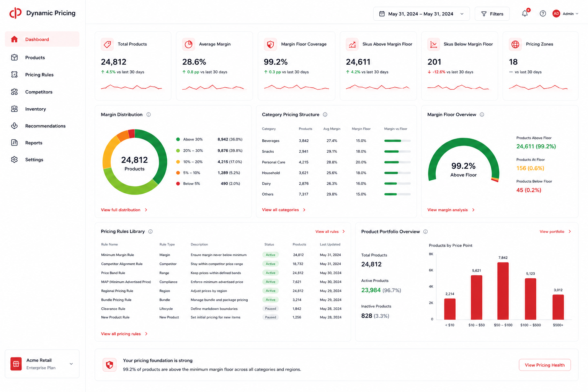Image resolution: width=588 pixels, height=392 pixels.
Task: Click the Dashboard home icon
Action: [x=15, y=39]
